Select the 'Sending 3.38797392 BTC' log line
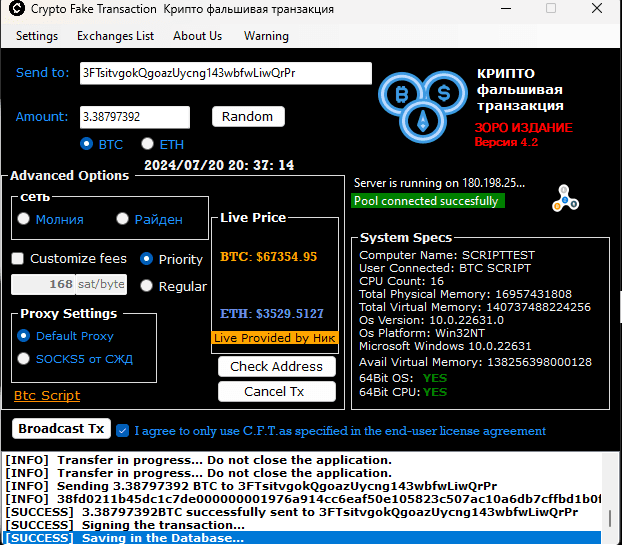This screenshot has height=545, width=622. (301, 486)
